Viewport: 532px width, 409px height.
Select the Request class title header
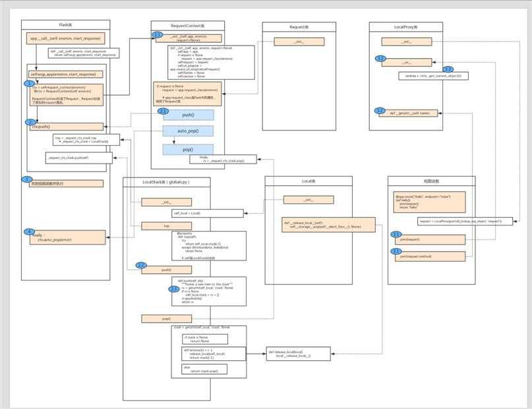[x=299, y=27]
